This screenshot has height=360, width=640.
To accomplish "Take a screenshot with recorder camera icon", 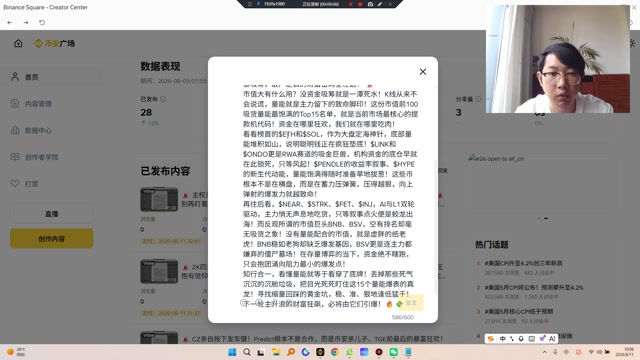I will point(370,4).
